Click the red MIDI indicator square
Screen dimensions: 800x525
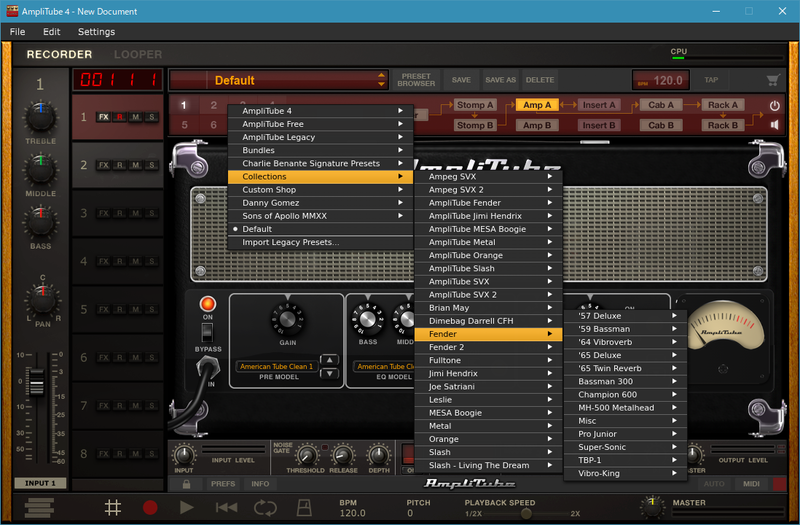780,484
